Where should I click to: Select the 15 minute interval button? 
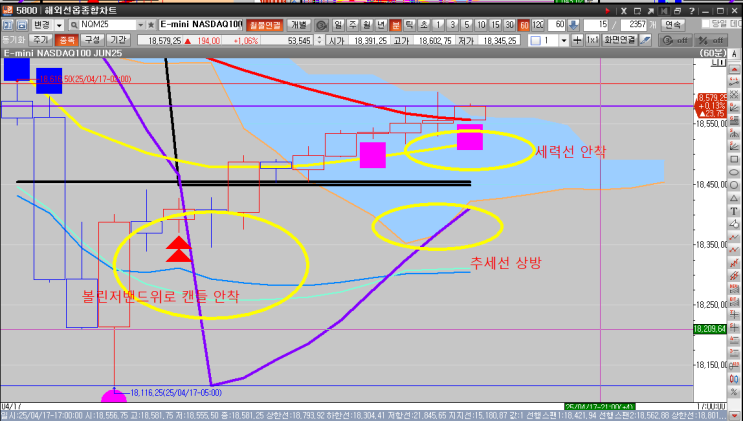pos(495,25)
